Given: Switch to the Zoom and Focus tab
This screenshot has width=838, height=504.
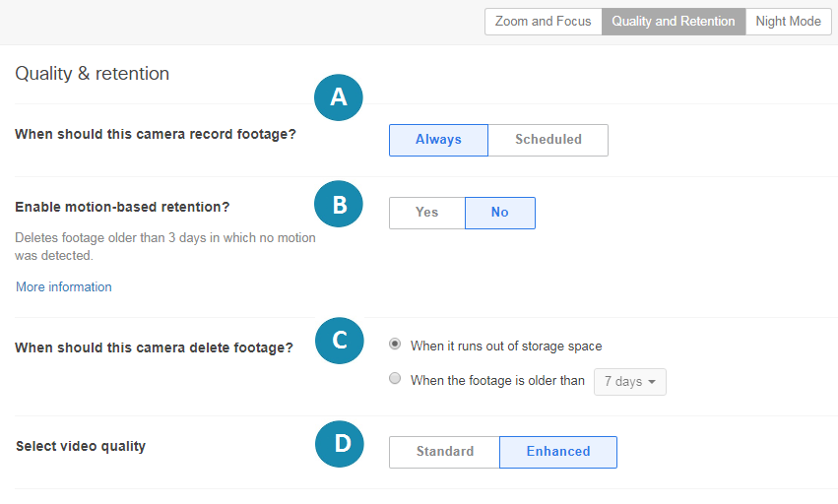Looking at the screenshot, I should 543,22.
